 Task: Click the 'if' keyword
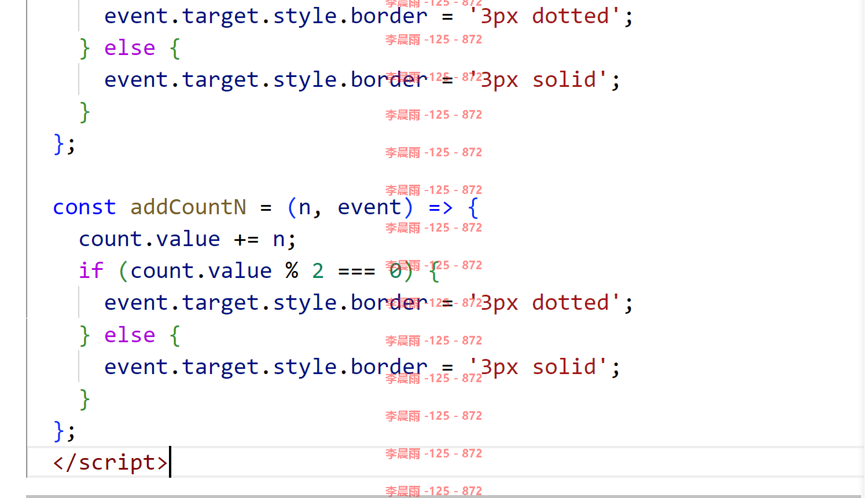91,270
